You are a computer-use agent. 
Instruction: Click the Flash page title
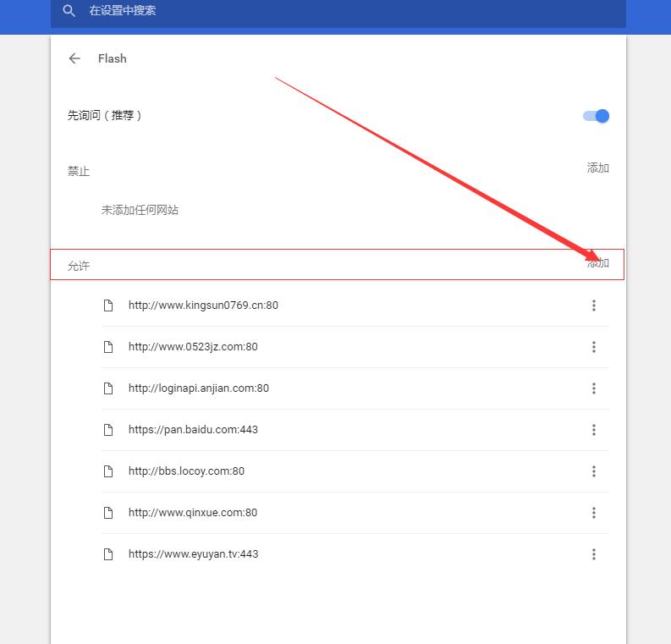coord(113,58)
